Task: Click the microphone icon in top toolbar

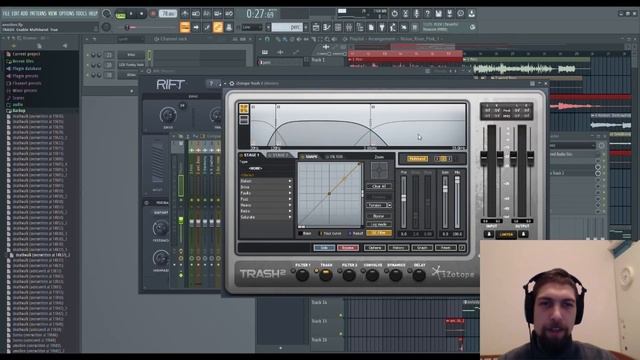Action: coord(416,14)
